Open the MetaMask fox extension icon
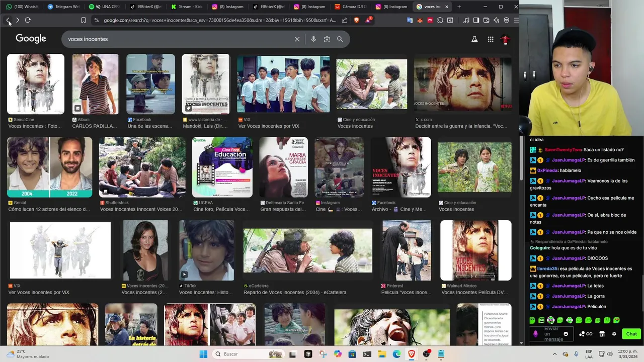The image size is (644, 362). pos(420,20)
